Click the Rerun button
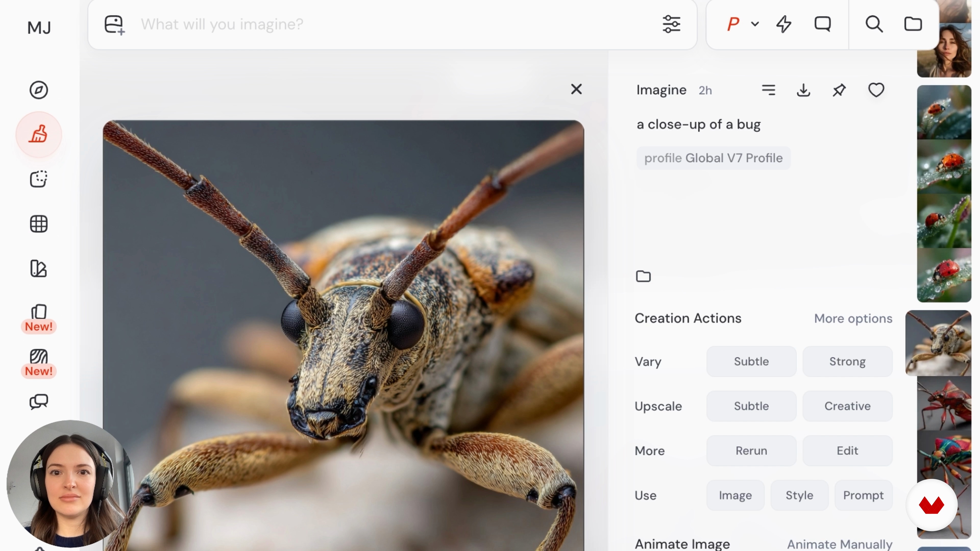980x551 pixels. [751, 450]
